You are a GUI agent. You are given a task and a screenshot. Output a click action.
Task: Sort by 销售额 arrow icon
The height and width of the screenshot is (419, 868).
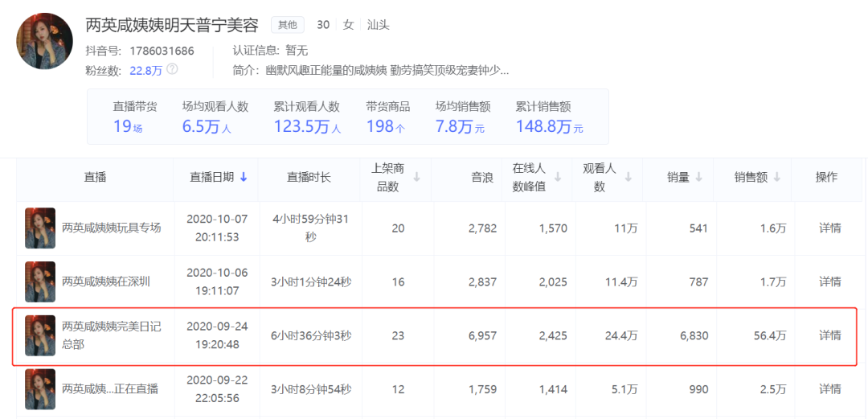click(777, 177)
